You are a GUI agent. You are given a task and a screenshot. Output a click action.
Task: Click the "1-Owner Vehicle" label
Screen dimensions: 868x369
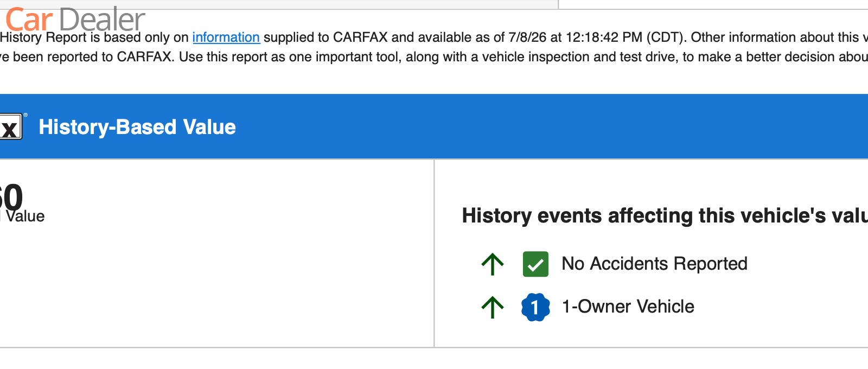[628, 307]
